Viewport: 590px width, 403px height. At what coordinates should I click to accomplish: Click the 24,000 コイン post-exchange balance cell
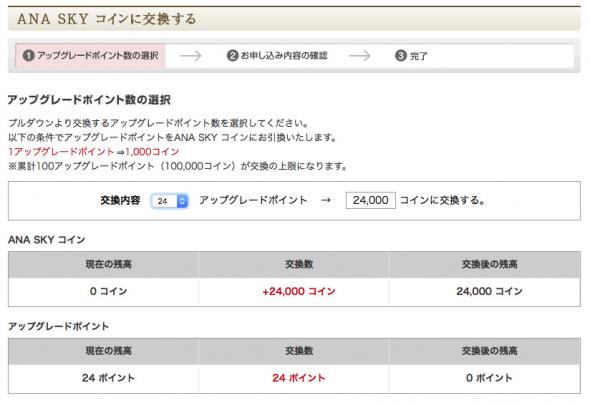coord(489,291)
